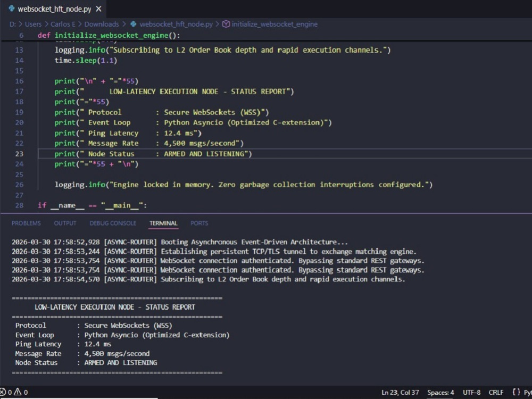The height and width of the screenshot is (399, 532).
Task: Click line number 28 in the gutter
Action: click(x=19, y=205)
